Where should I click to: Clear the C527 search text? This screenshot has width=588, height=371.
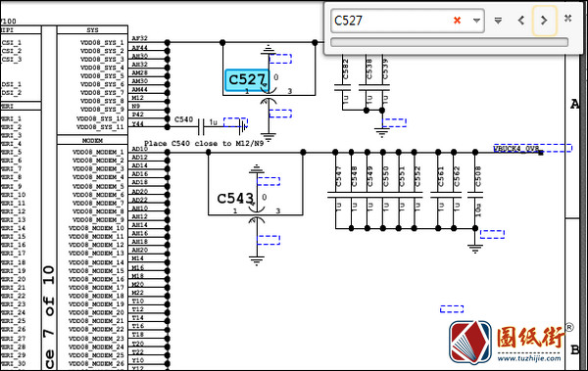pyautogui.click(x=457, y=21)
